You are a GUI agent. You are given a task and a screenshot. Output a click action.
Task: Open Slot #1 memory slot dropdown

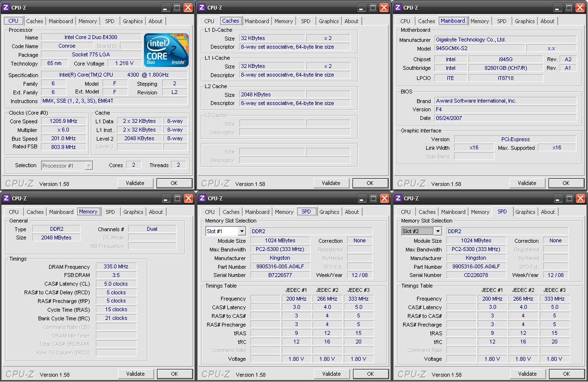241,231
